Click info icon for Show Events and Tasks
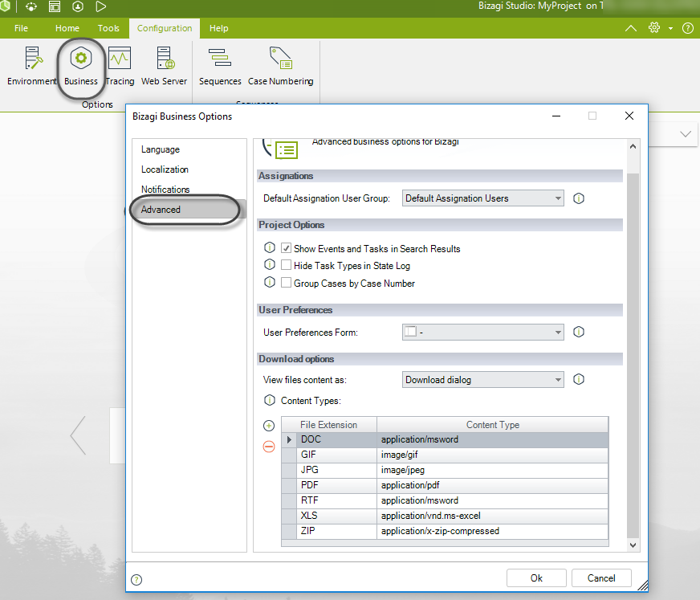 pyautogui.click(x=270, y=247)
